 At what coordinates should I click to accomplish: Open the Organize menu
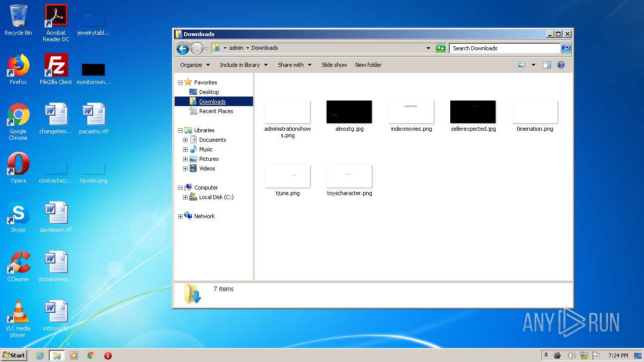[x=195, y=65]
